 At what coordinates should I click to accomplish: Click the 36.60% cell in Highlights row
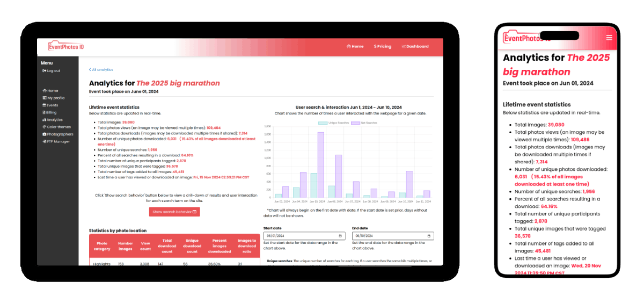(215, 264)
